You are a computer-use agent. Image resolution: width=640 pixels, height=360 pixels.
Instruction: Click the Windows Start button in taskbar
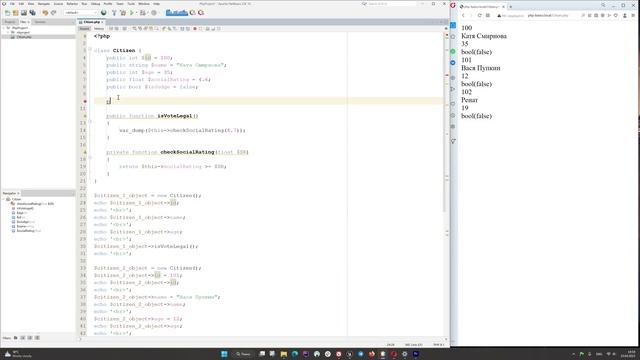pos(224,354)
